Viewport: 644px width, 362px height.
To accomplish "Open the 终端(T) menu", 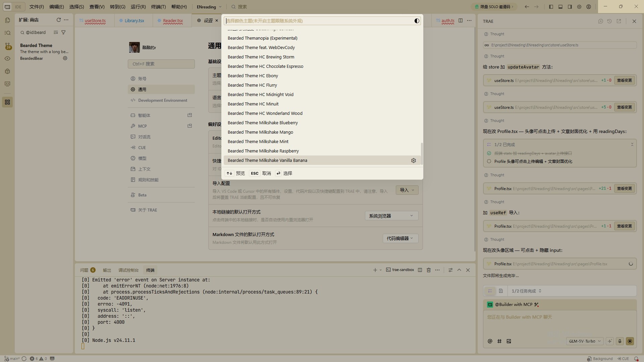I will (158, 7).
